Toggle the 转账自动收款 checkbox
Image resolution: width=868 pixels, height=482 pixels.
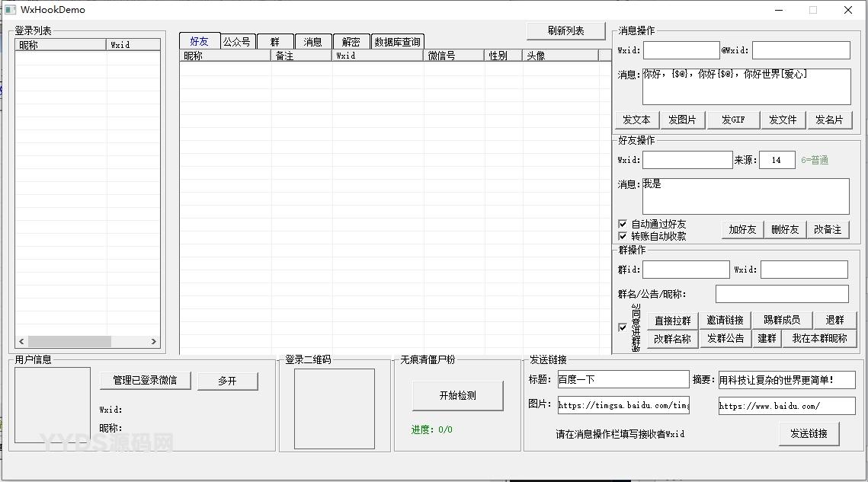(x=623, y=237)
